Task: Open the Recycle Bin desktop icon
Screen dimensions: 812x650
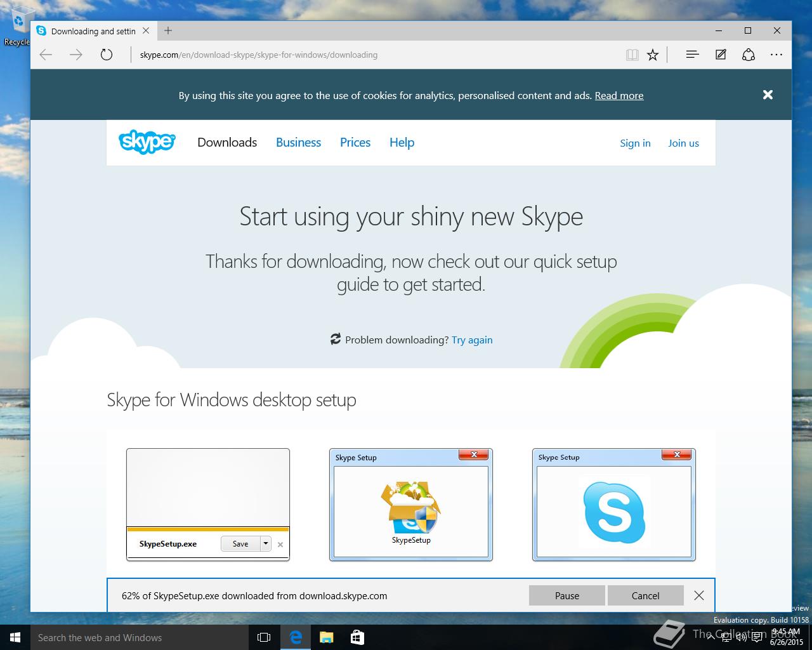Action: [x=17, y=27]
